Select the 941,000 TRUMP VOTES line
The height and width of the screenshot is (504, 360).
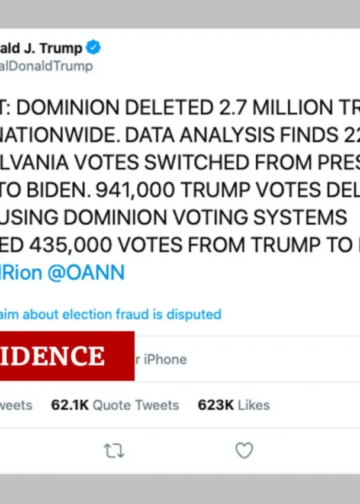pos(180,190)
